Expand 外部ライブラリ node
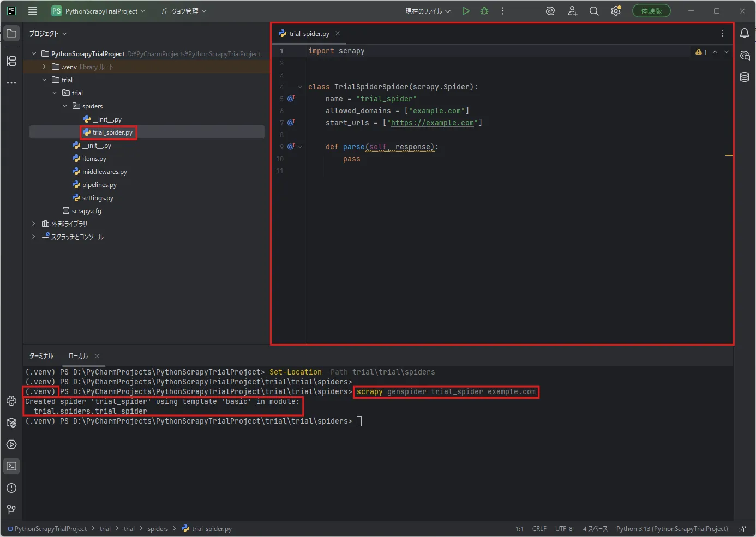The width and height of the screenshot is (756, 537). click(x=34, y=224)
